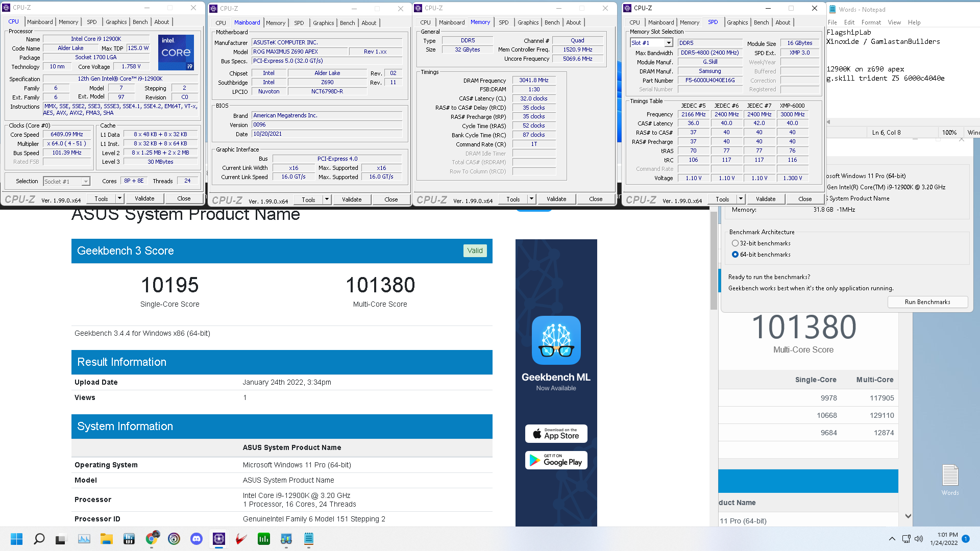This screenshot has width=980, height=551.
Task: Open Discord from the taskbar
Action: [197, 539]
